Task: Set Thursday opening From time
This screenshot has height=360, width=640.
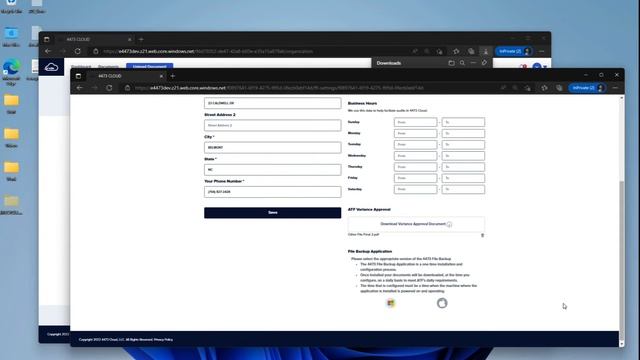Action: coord(416,167)
